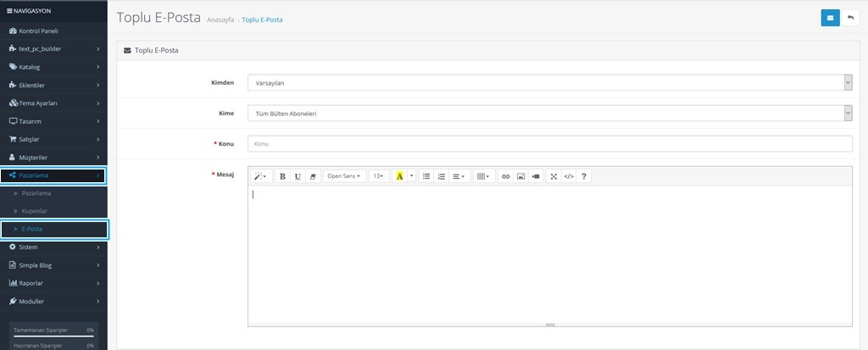The image size is (868, 350).
Task: Click the eraser remove-formatting icon
Action: pos(312,176)
